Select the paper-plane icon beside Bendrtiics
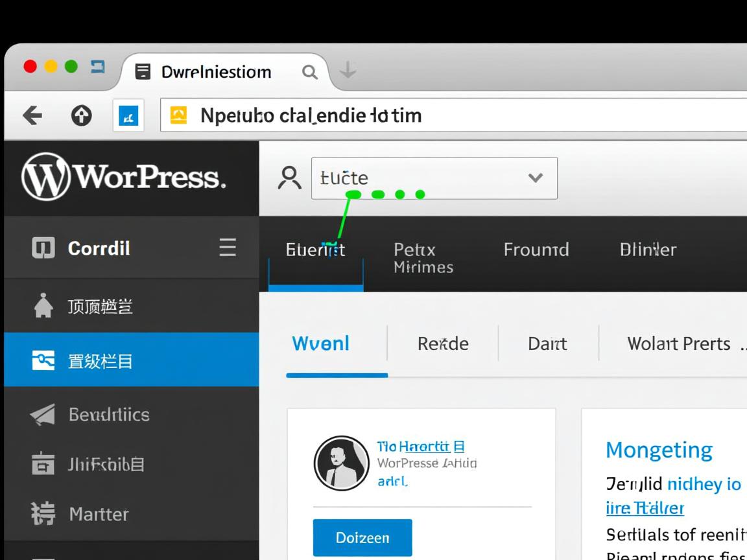 pyautogui.click(x=43, y=414)
